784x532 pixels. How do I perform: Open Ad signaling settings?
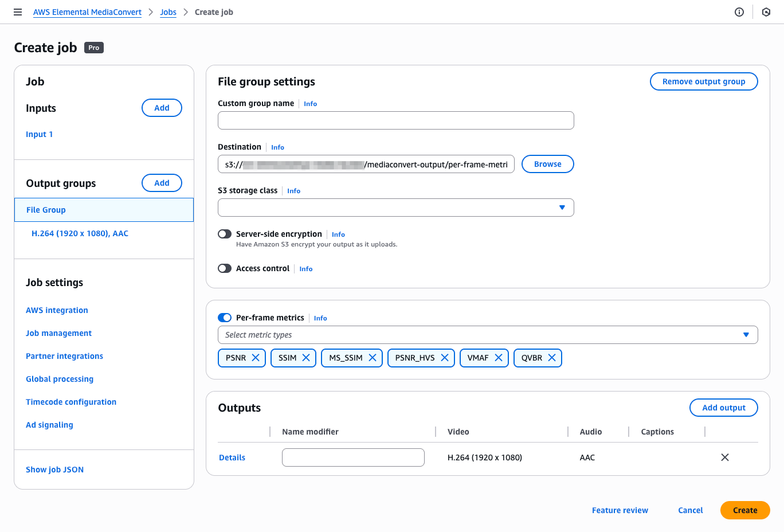pyautogui.click(x=49, y=425)
